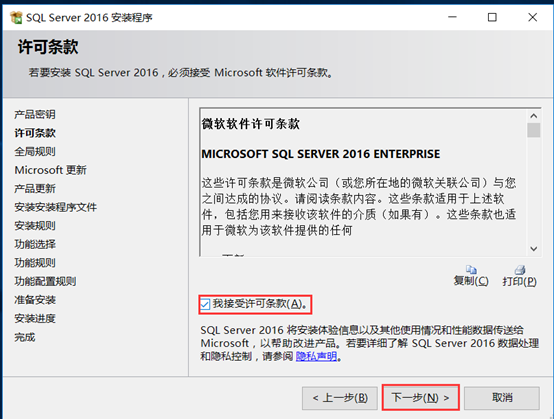Screen dimensions: 554x419
Task: Click 安装规则 step in sidebar
Action: 35,225
